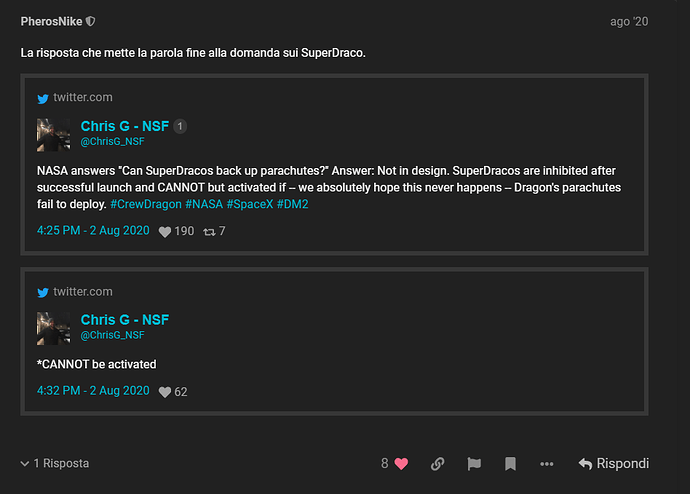
Task: Bookmark this post
Action: [510, 464]
